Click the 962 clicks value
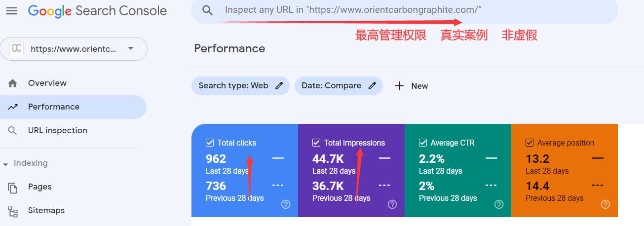 pos(216,159)
